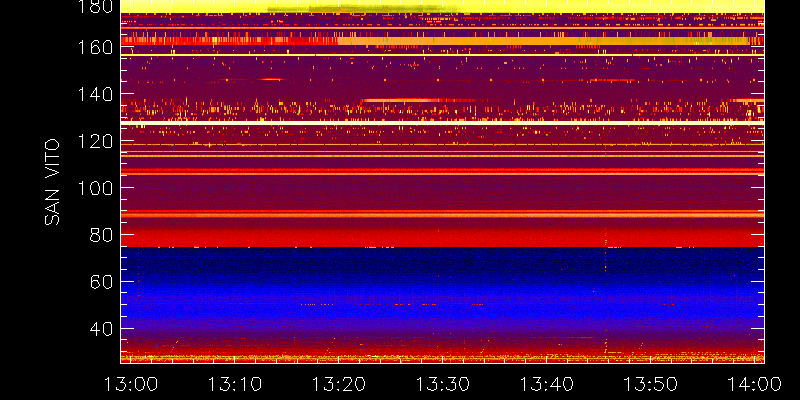Click the 160 frequency axis label

point(95,47)
